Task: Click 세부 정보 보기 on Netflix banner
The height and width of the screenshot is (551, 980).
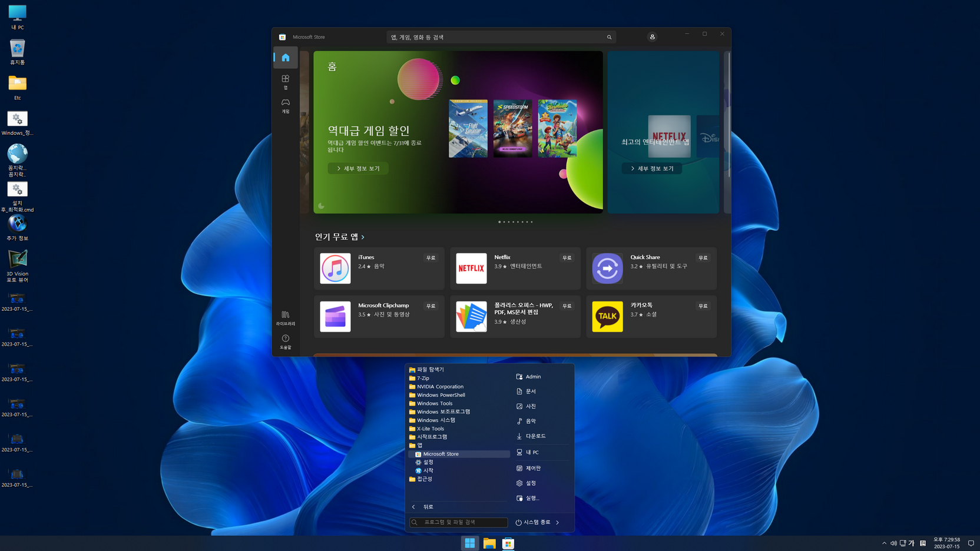Action: pyautogui.click(x=652, y=168)
